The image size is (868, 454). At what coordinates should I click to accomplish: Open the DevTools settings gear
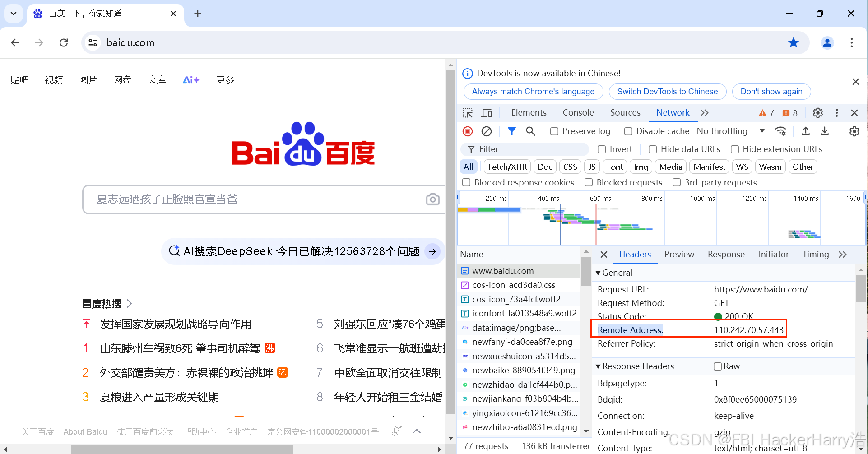818,113
